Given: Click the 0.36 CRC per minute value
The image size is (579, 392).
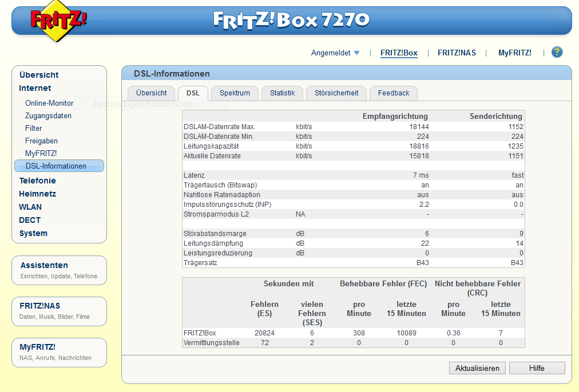Looking at the screenshot, I should (x=454, y=333).
